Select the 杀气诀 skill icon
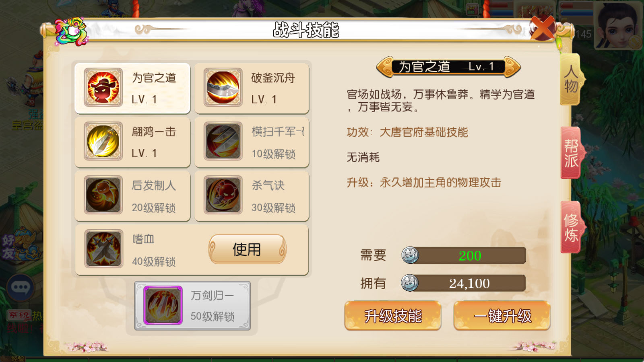The image size is (644, 362). [x=223, y=195]
